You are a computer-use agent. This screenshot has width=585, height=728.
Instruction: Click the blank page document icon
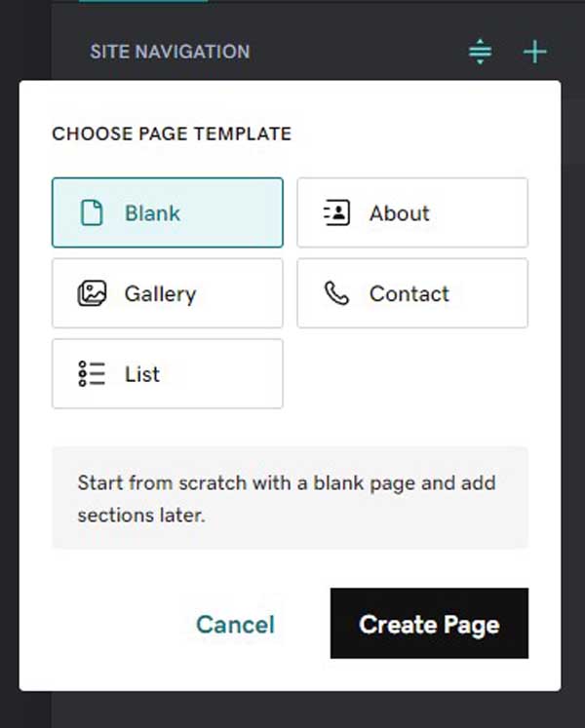pyautogui.click(x=92, y=213)
